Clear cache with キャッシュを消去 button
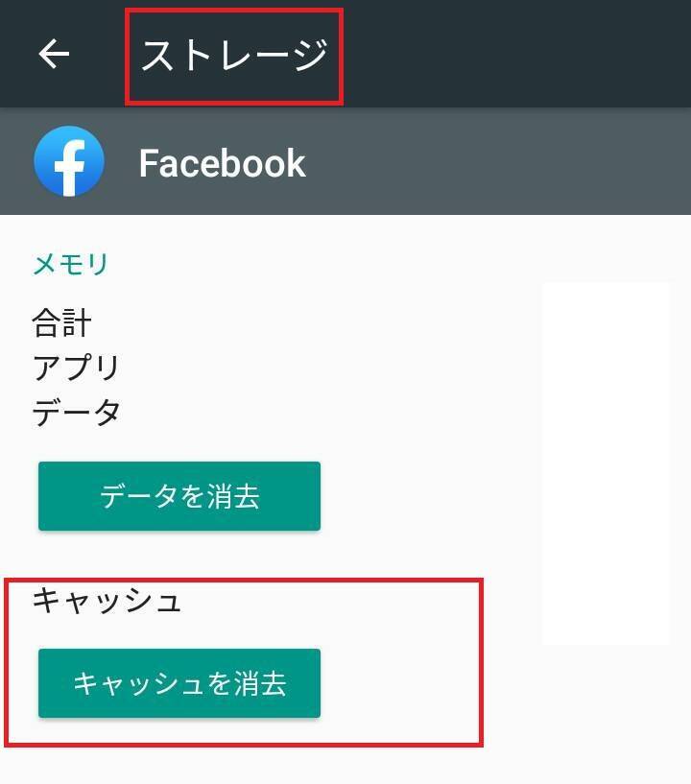 [179, 683]
